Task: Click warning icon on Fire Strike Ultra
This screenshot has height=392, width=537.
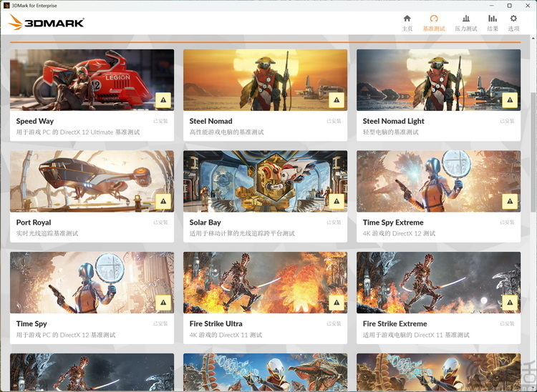Action: (x=337, y=303)
